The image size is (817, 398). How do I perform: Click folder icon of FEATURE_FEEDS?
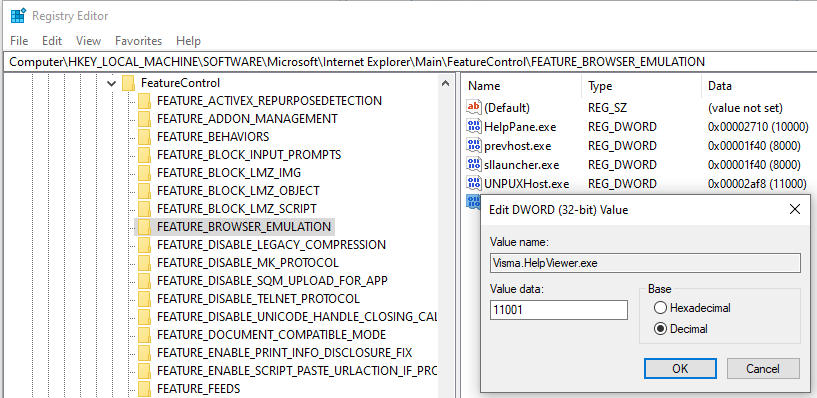(x=144, y=389)
